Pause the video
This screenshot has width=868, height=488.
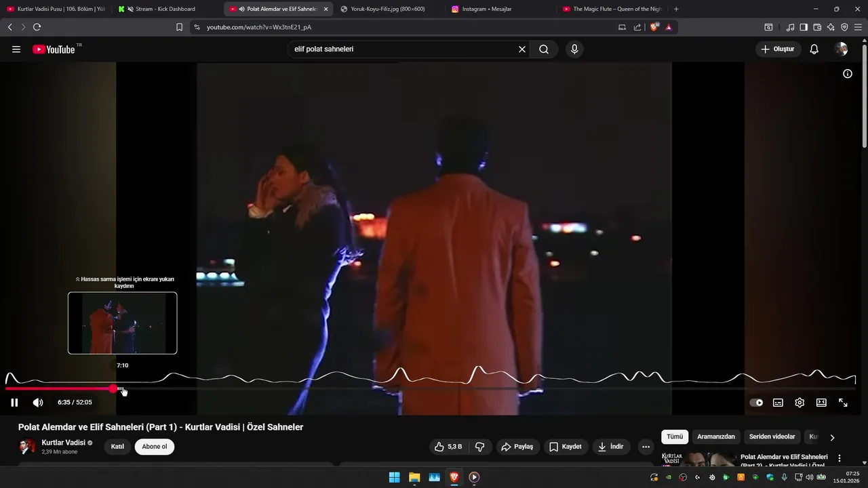[14, 403]
